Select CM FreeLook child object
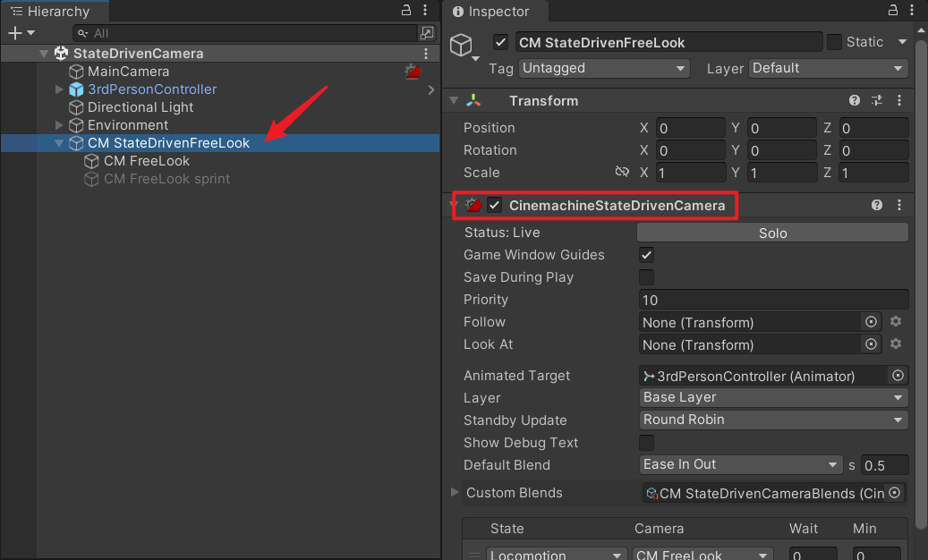Image resolution: width=928 pixels, height=560 pixels. 146,161
